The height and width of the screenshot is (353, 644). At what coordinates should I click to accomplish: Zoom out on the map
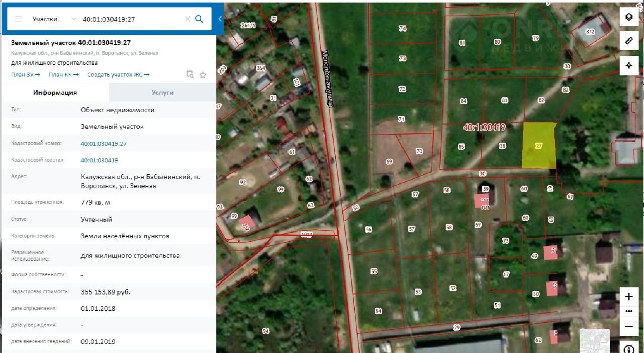[628, 326]
